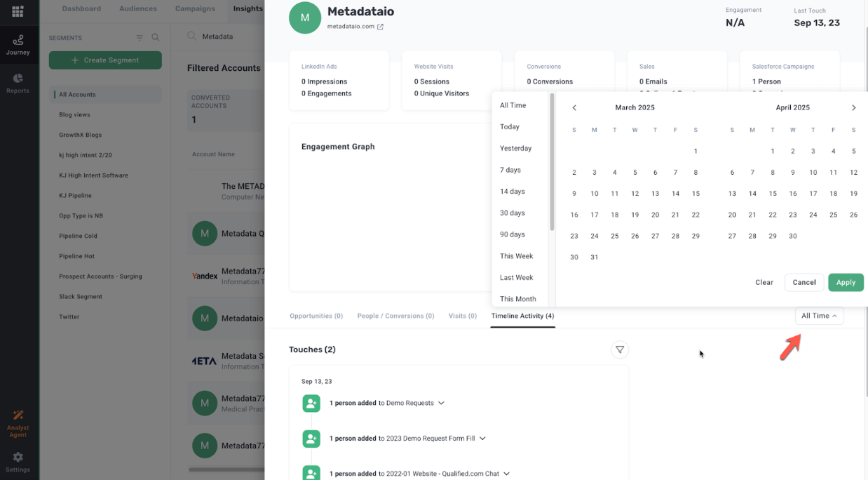The image size is (868, 480).
Task: Click the segments filter icon
Action: (x=139, y=37)
